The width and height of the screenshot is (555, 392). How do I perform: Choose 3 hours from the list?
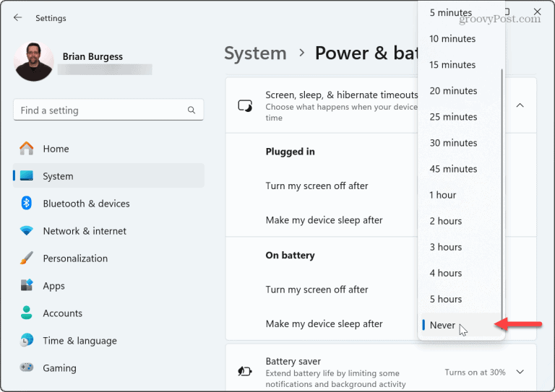pos(461,247)
